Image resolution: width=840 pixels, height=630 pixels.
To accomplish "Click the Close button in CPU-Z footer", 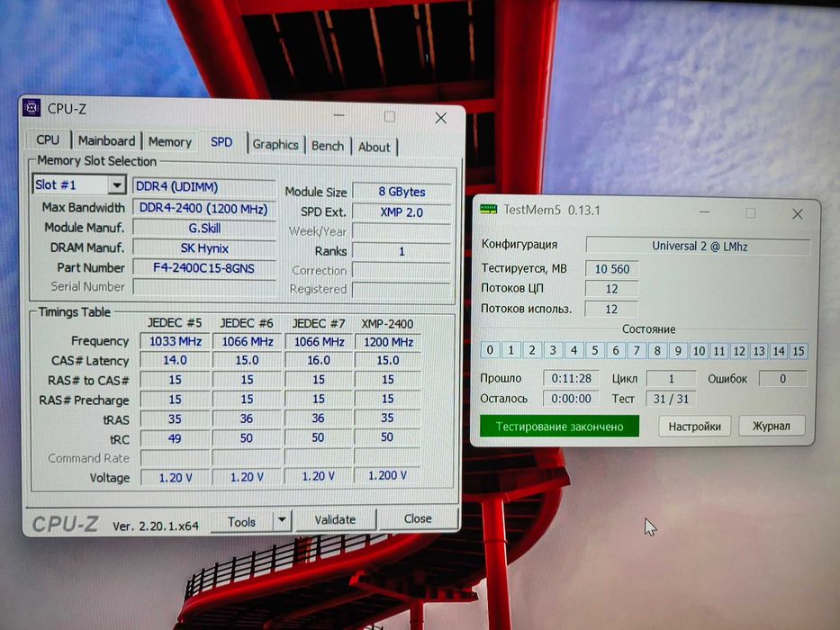I will click(x=418, y=518).
